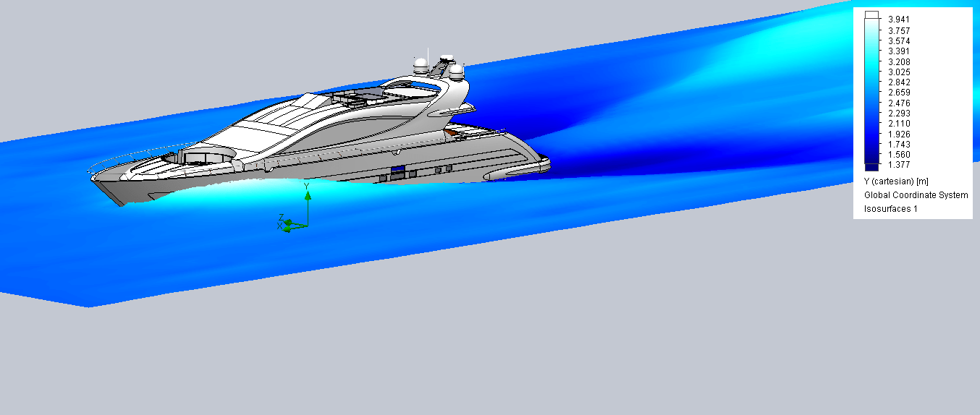980x415 pixels.
Task: Click the white box atop the legend color bar
Action: [872, 14]
